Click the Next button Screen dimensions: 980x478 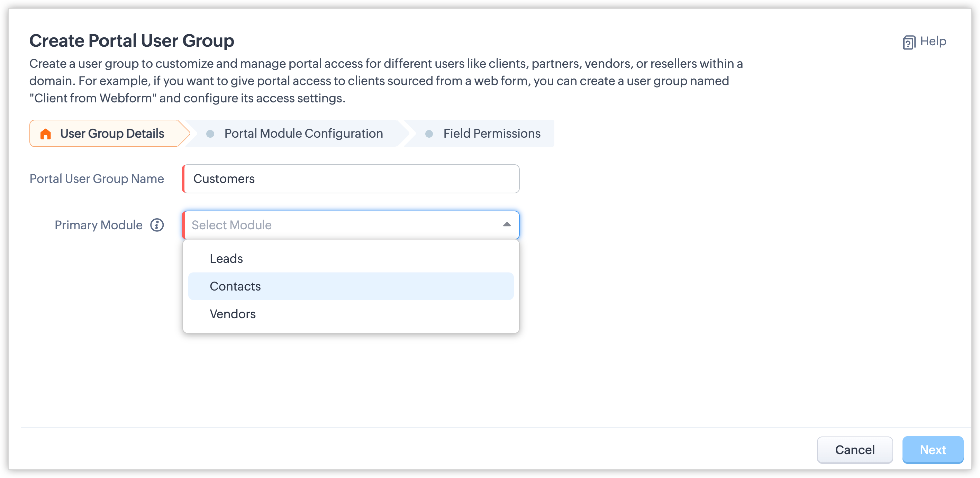(x=933, y=450)
